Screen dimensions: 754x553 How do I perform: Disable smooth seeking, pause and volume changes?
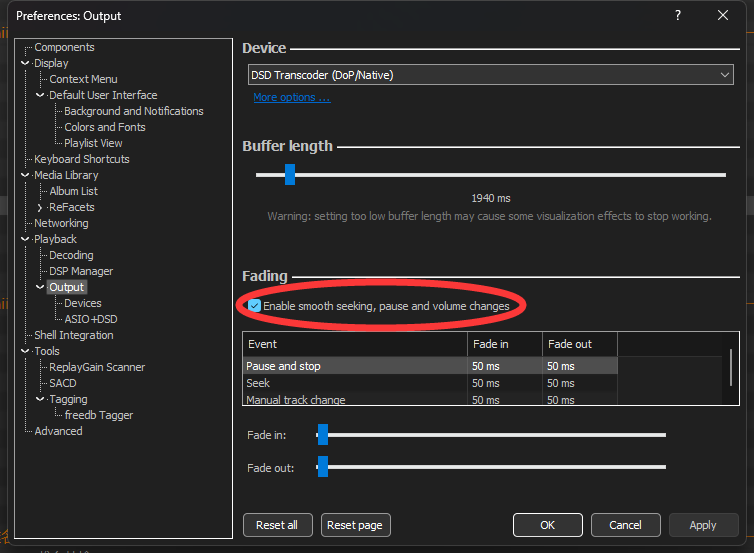coord(255,306)
